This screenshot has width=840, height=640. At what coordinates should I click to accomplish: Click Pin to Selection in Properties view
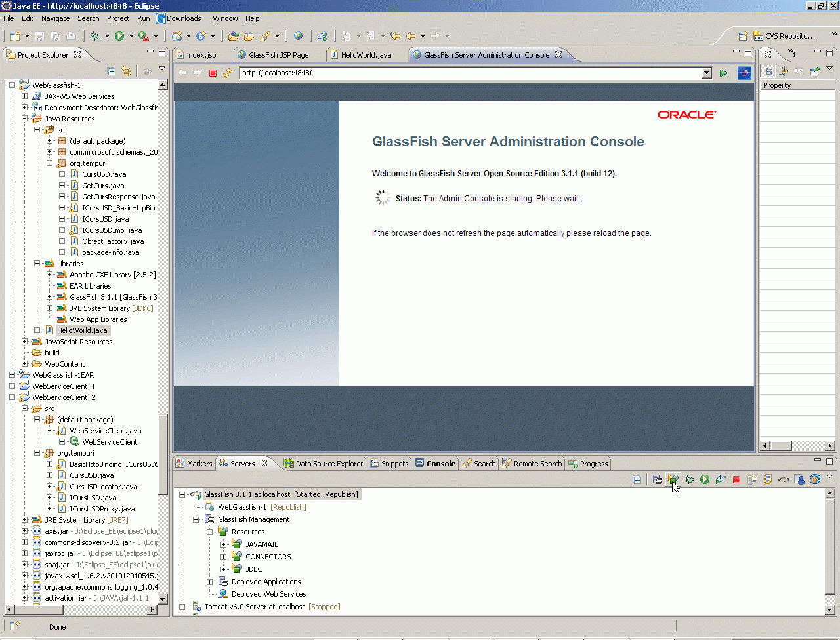[814, 71]
